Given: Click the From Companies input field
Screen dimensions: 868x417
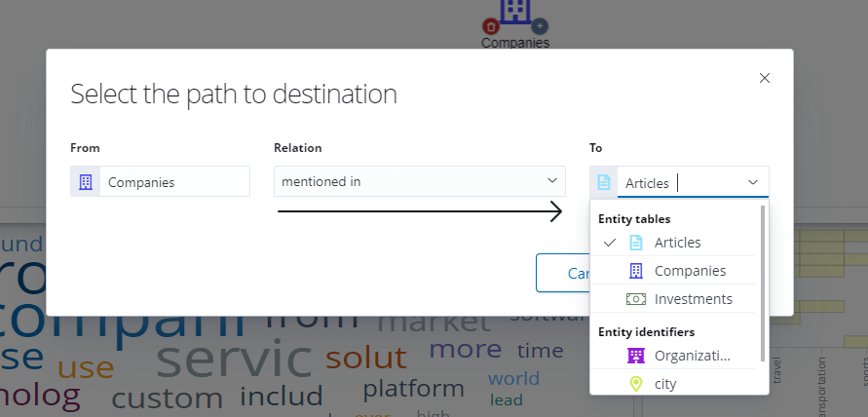Looking at the screenshot, I should pyautogui.click(x=175, y=182).
